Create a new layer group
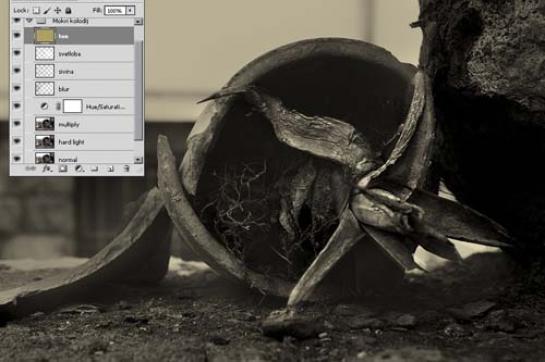The height and width of the screenshot is (362, 545). click(x=95, y=169)
